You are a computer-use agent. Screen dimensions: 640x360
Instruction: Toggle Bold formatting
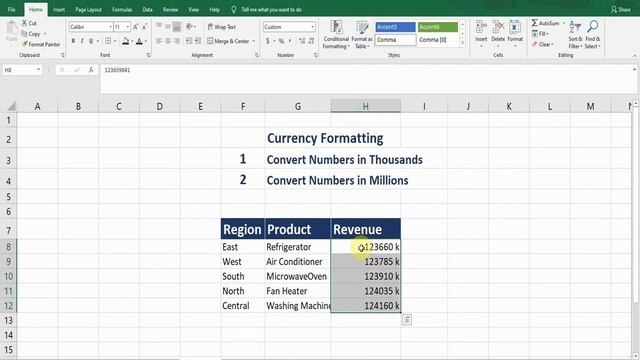[x=73, y=41]
